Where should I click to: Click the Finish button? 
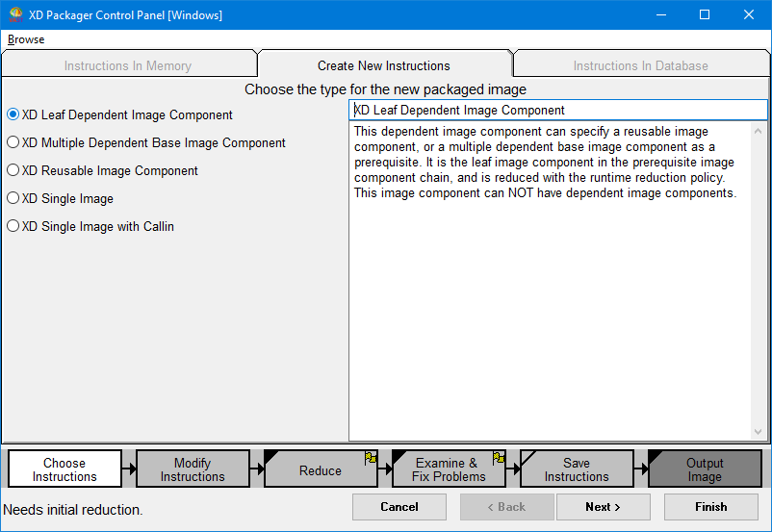(x=710, y=507)
